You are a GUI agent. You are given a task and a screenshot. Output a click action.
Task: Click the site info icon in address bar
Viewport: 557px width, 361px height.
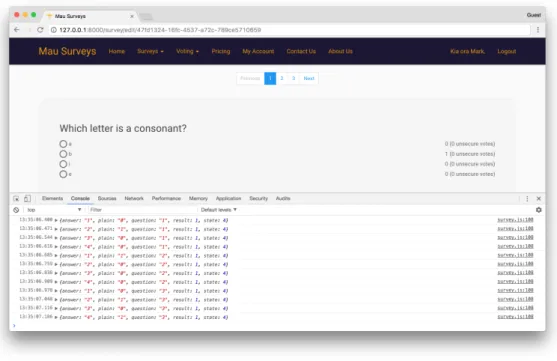(x=54, y=30)
